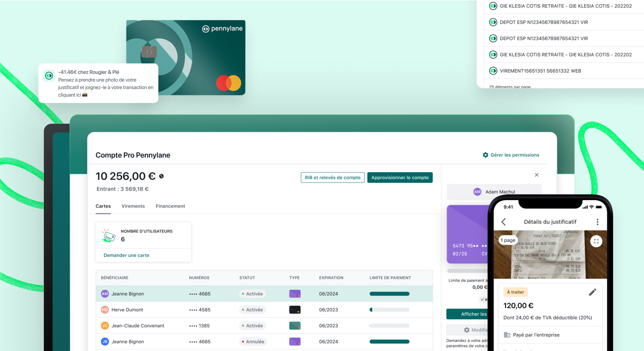This screenshot has width=644, height=351.
Task: Click the STATUT column header
Action: [x=247, y=278]
